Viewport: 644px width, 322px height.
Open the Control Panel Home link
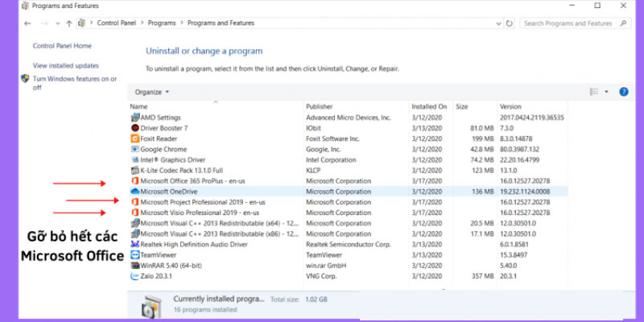click(x=62, y=46)
